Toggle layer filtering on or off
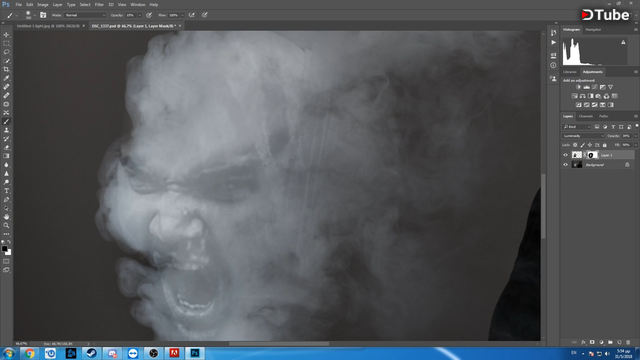Viewport: 640px width, 360px height. pos(637,126)
